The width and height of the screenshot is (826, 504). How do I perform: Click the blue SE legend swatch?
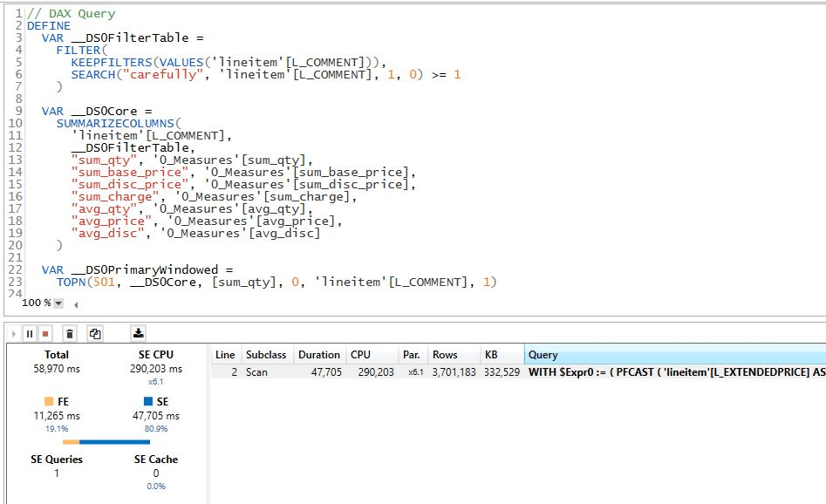pyautogui.click(x=148, y=402)
